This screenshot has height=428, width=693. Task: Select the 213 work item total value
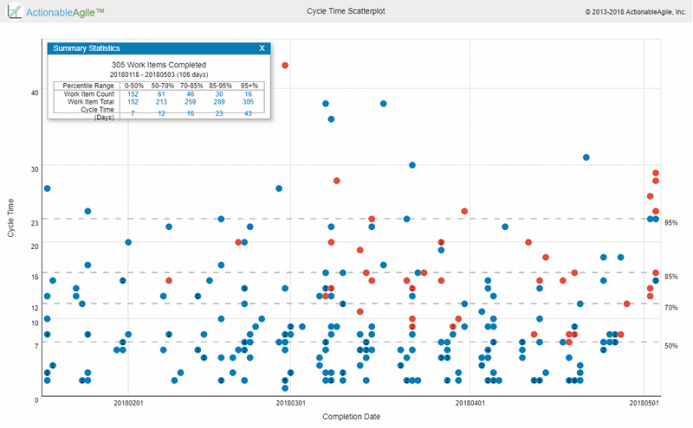click(162, 102)
